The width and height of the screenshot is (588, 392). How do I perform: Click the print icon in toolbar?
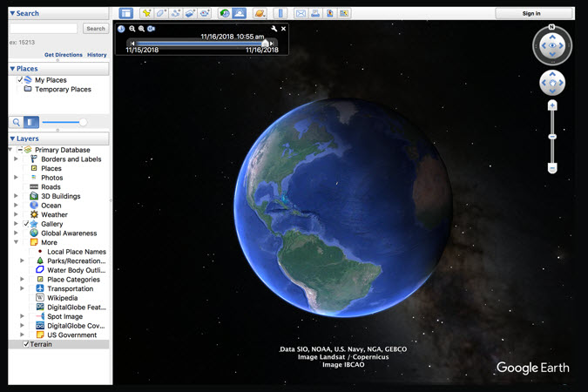(x=315, y=13)
